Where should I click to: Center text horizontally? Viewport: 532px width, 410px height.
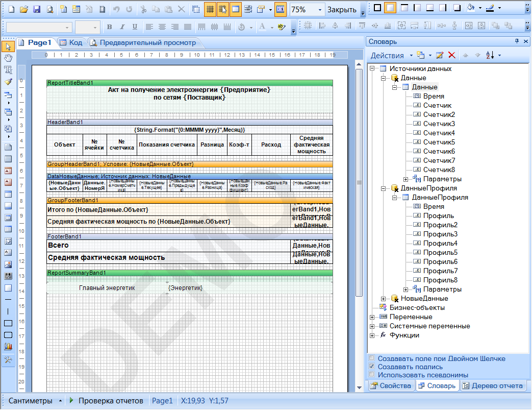(x=162, y=27)
